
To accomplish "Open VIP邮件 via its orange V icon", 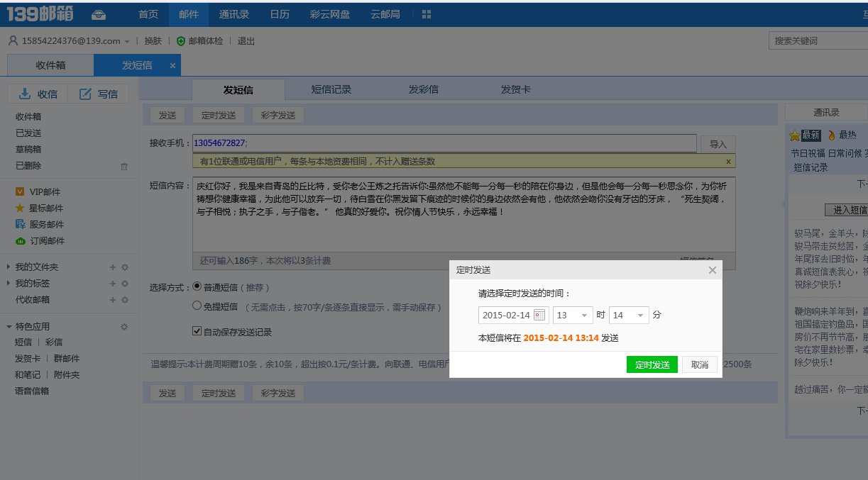I will 19,190.
